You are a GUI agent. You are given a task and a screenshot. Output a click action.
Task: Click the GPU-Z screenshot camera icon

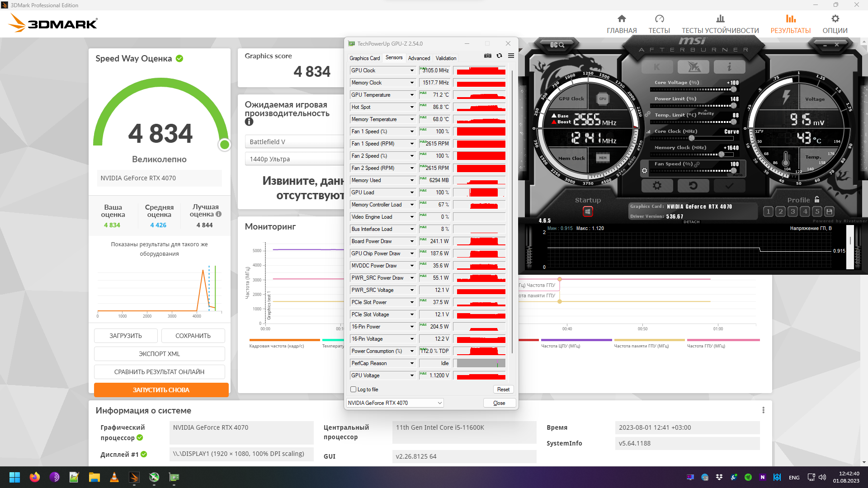pyautogui.click(x=487, y=56)
